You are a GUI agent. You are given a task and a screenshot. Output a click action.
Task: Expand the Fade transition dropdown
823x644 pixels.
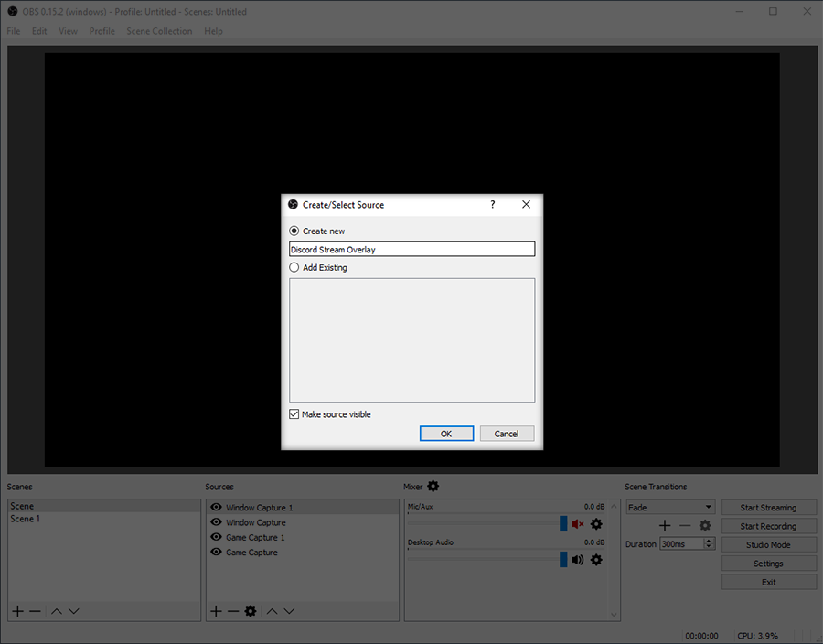pyautogui.click(x=670, y=507)
